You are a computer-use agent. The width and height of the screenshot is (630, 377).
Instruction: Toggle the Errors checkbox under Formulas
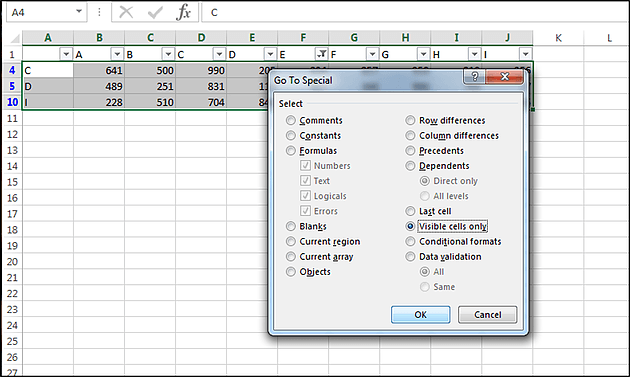point(305,211)
